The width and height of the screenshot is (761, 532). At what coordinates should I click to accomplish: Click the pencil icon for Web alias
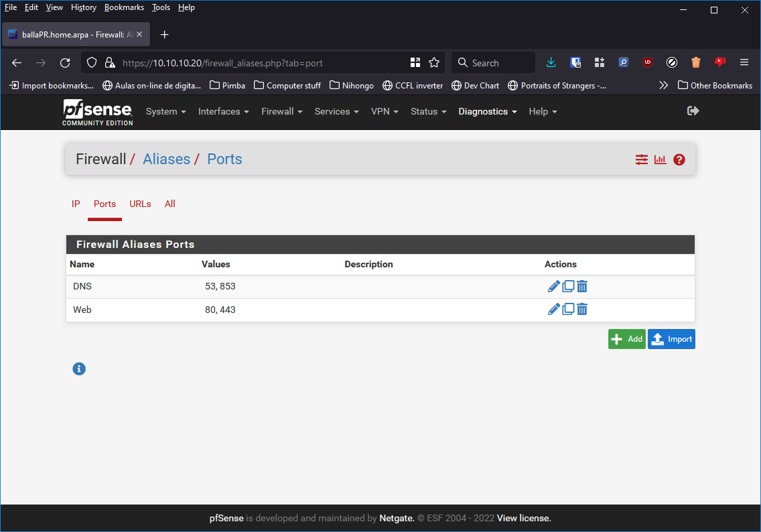point(553,310)
